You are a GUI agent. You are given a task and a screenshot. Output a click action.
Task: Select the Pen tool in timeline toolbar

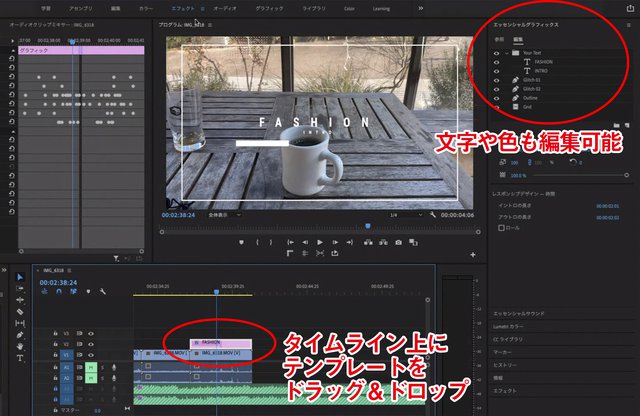click(x=20, y=335)
